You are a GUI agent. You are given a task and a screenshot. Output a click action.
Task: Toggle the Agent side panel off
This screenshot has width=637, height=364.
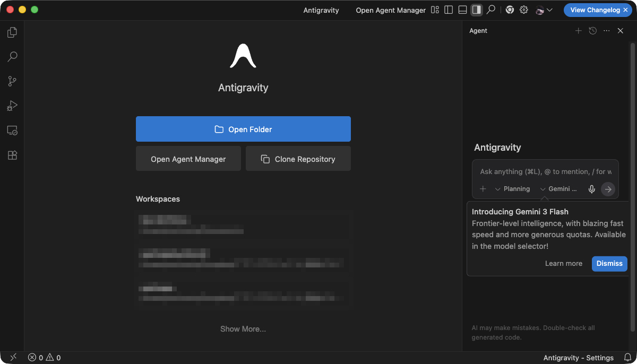tap(476, 10)
